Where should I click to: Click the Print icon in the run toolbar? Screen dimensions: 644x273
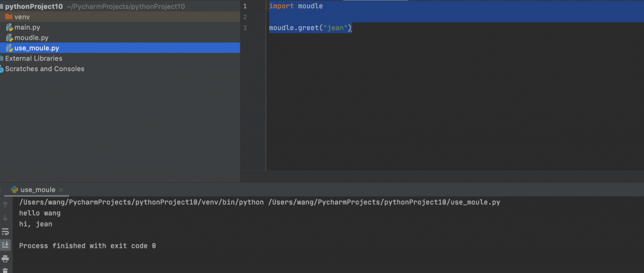coord(5,259)
